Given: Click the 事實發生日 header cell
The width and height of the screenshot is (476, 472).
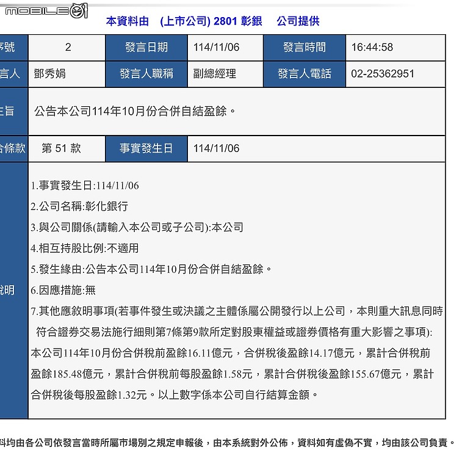Looking at the screenshot, I should (146, 148).
